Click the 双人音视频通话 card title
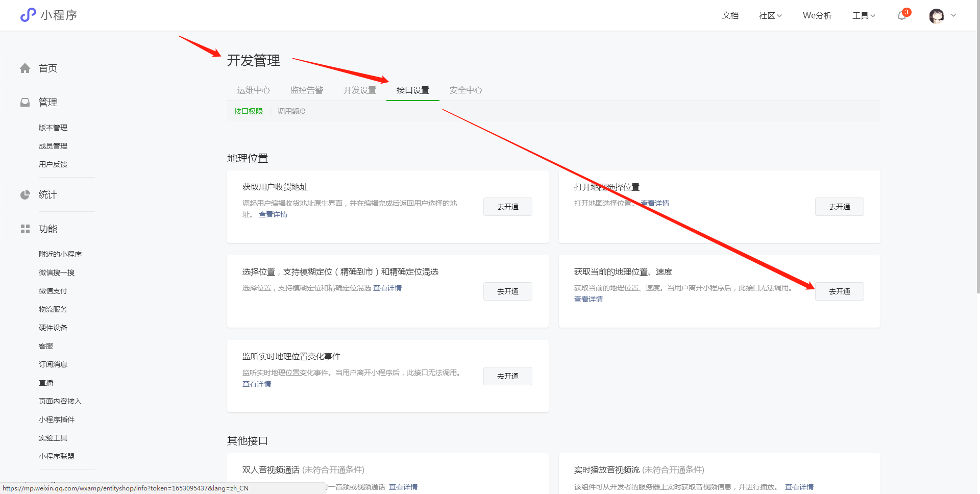The width and height of the screenshot is (980, 494). pos(271,470)
